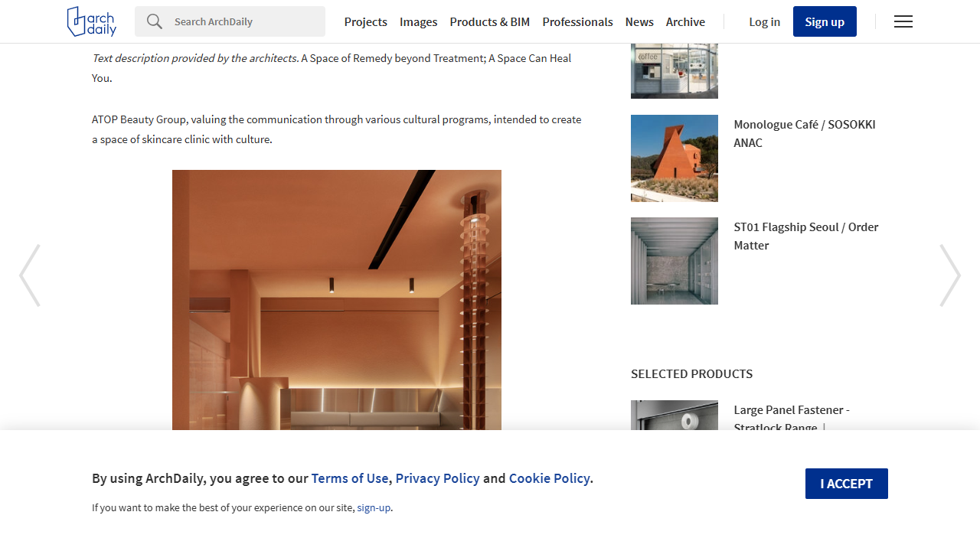This screenshot has height=551, width=980.
Task: Go to previous article arrow
Action: pos(30,275)
